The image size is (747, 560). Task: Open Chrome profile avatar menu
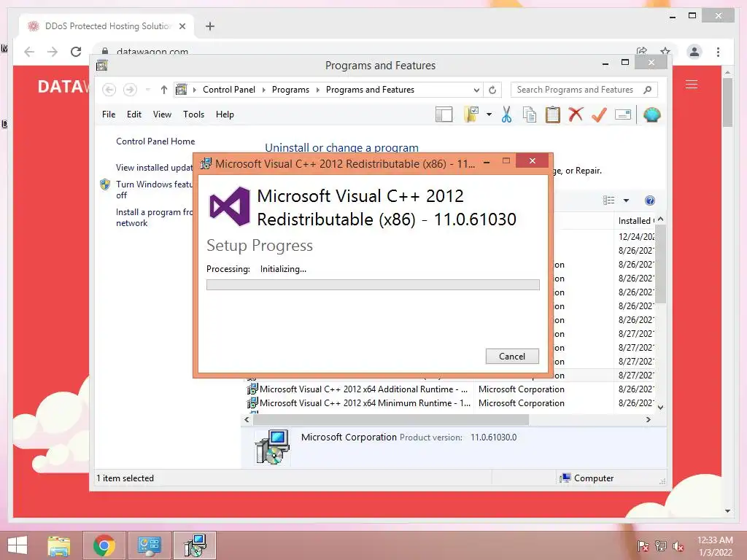point(694,52)
